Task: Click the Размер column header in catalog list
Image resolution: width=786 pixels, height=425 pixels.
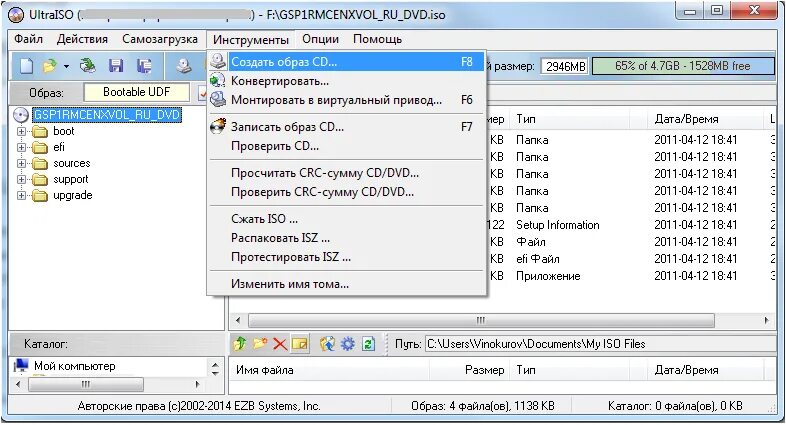Action: pos(470,370)
